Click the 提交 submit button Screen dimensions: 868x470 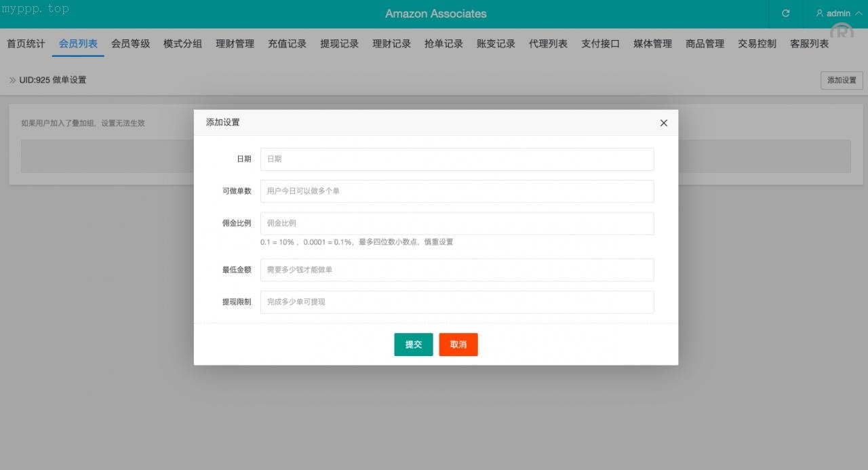point(413,345)
